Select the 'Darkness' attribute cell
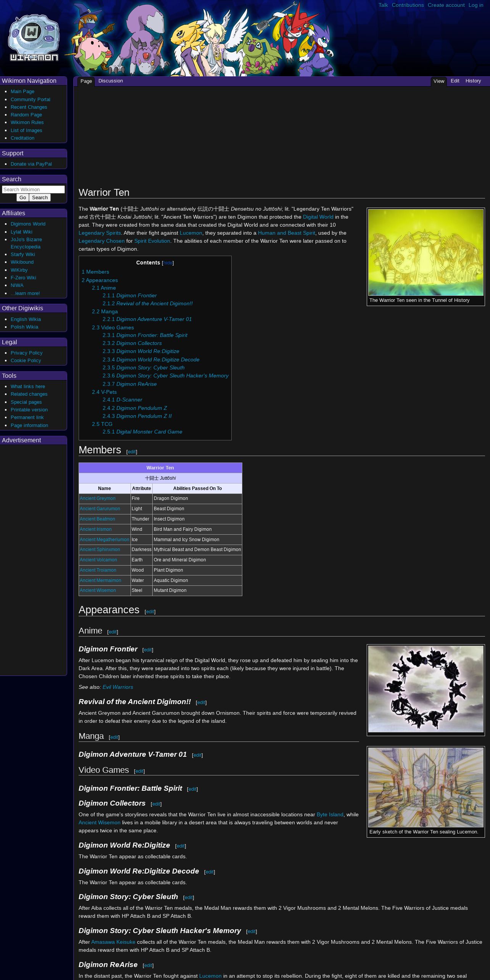 coord(141,550)
